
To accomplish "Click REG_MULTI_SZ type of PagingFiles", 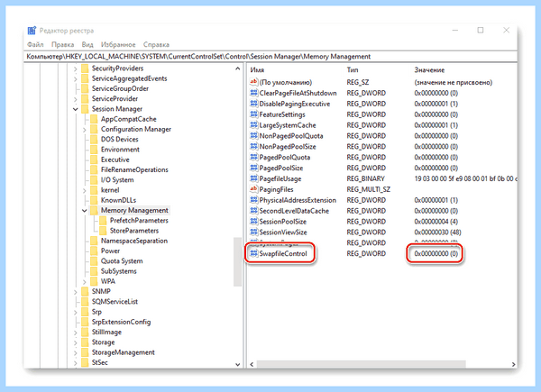I will pyautogui.click(x=368, y=189).
